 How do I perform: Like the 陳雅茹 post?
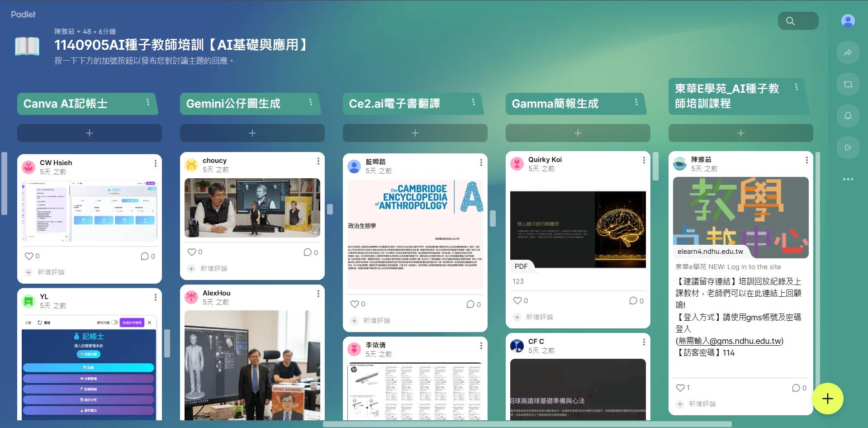coord(680,388)
